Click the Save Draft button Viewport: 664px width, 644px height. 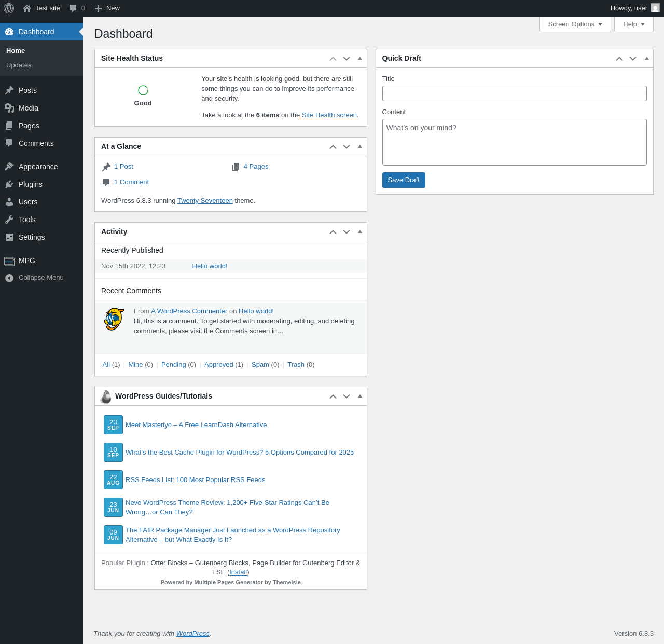pyautogui.click(x=404, y=180)
